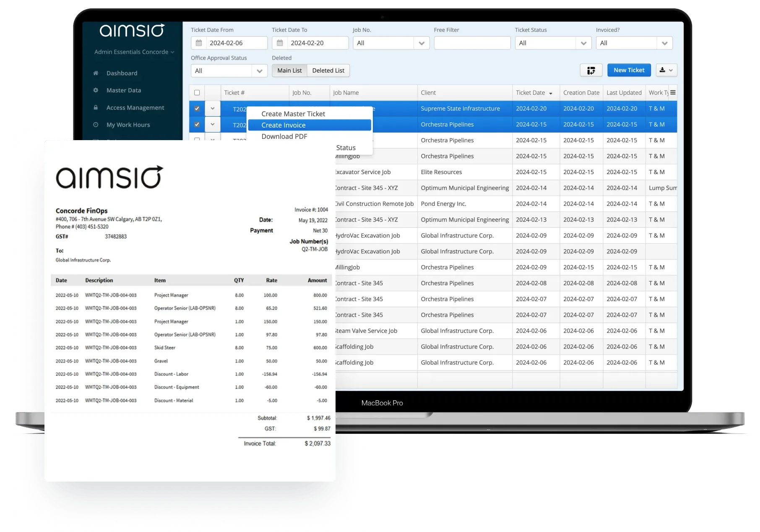Switch to the Deleted List tab
This screenshot has width=760, height=532.
pos(328,70)
